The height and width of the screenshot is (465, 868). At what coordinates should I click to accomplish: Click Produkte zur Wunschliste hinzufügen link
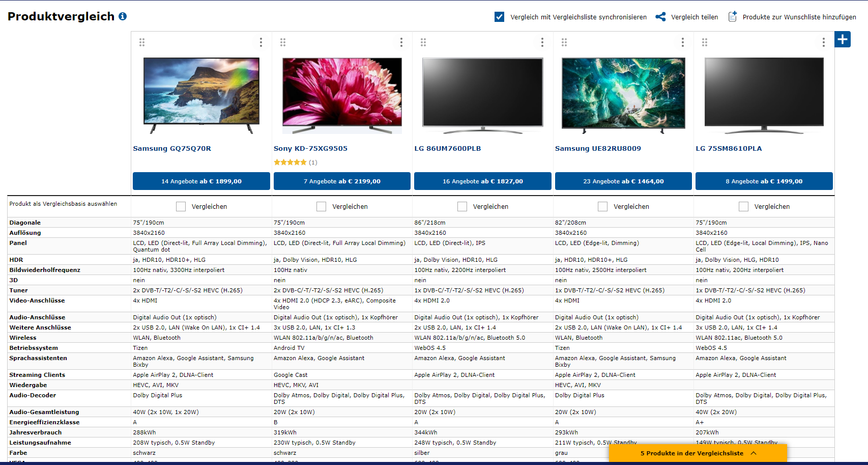(799, 17)
